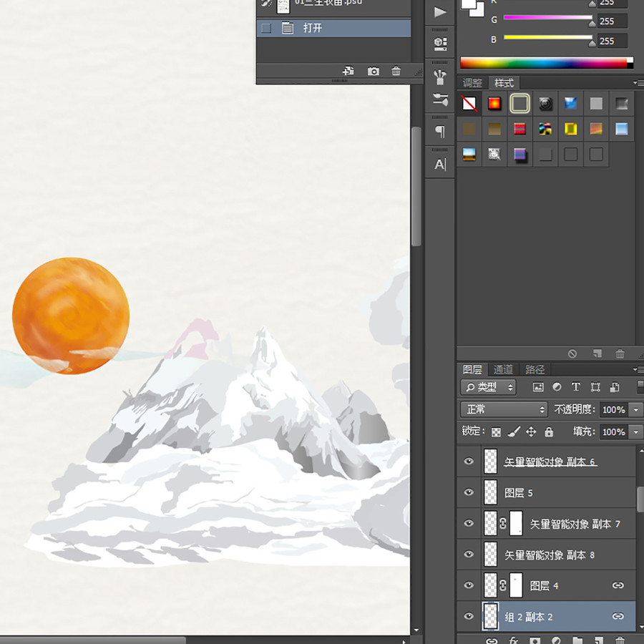The width and height of the screenshot is (644, 644).
Task: Filter layers by type layers
Action: (576, 387)
